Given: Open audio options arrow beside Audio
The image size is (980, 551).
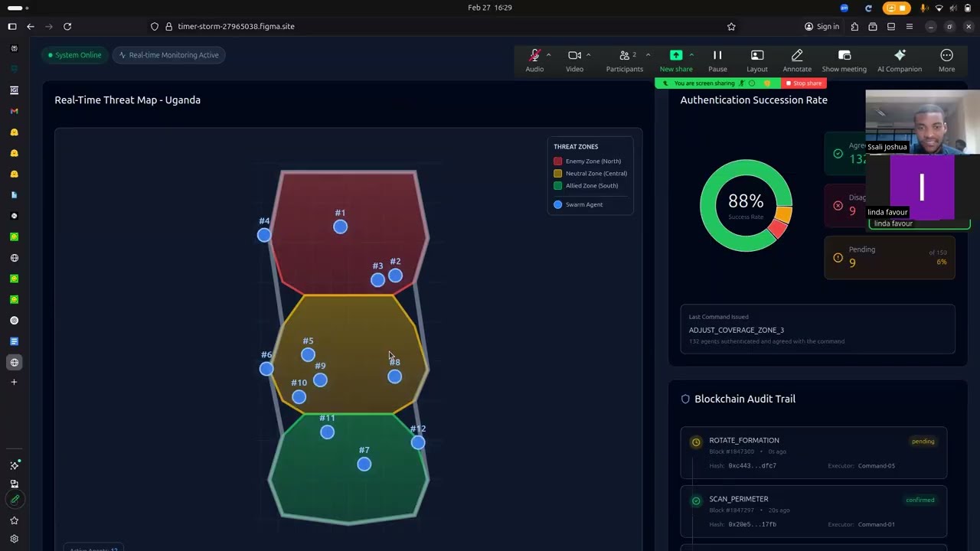Looking at the screenshot, I should click(549, 55).
